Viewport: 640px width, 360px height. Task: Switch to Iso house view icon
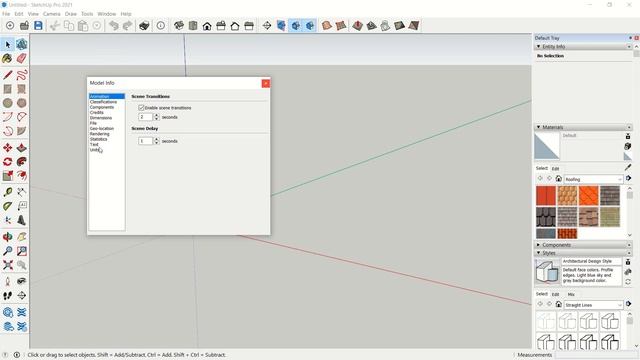179,26
